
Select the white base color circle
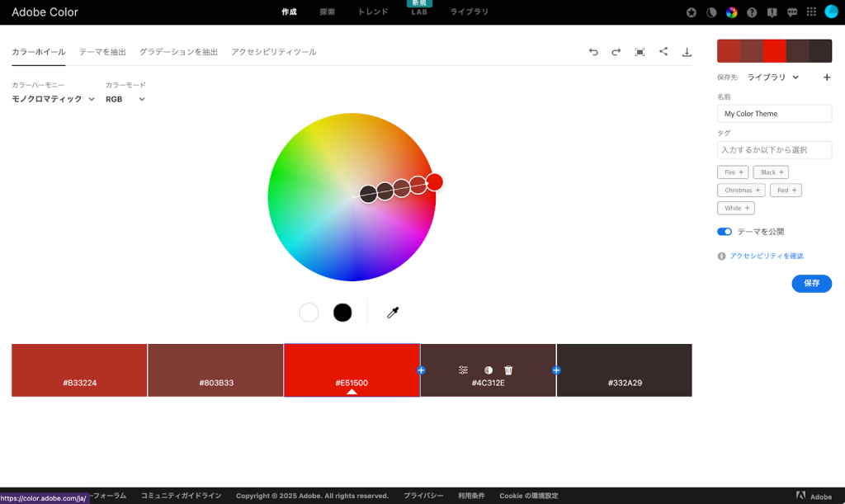[x=309, y=313]
